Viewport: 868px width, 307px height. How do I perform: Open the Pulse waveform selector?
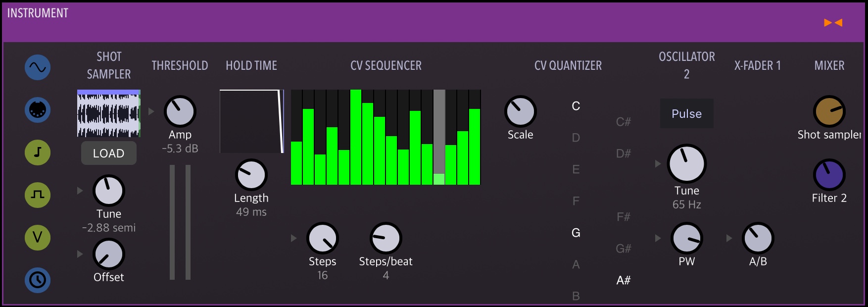687,114
